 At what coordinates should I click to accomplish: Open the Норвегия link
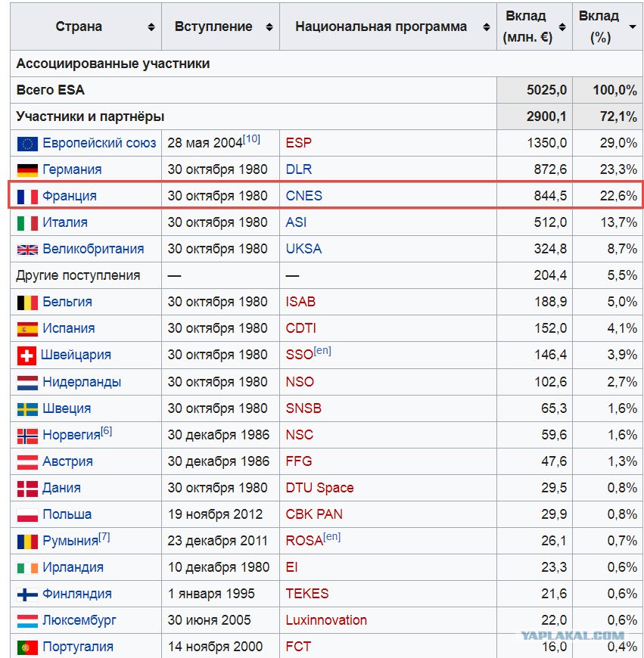point(71,435)
